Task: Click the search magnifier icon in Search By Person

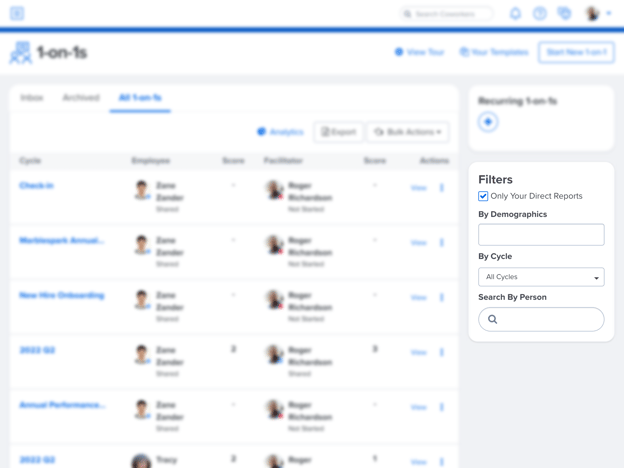Action: point(492,319)
